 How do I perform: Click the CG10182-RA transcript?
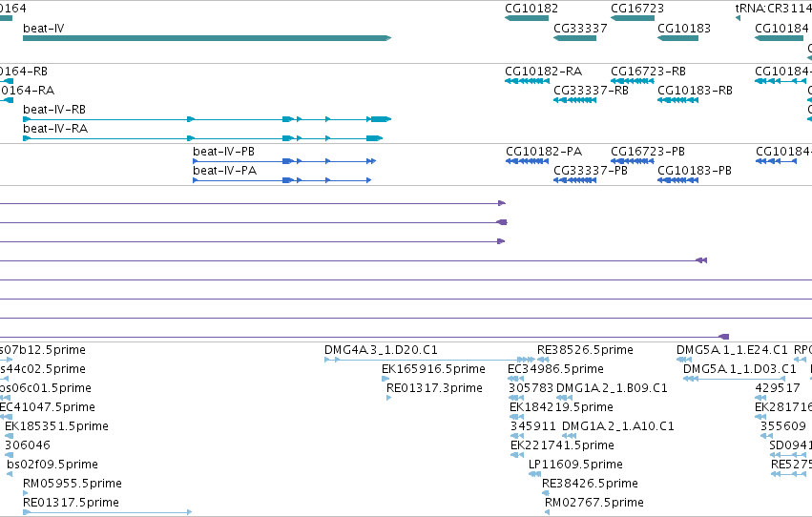point(527,81)
